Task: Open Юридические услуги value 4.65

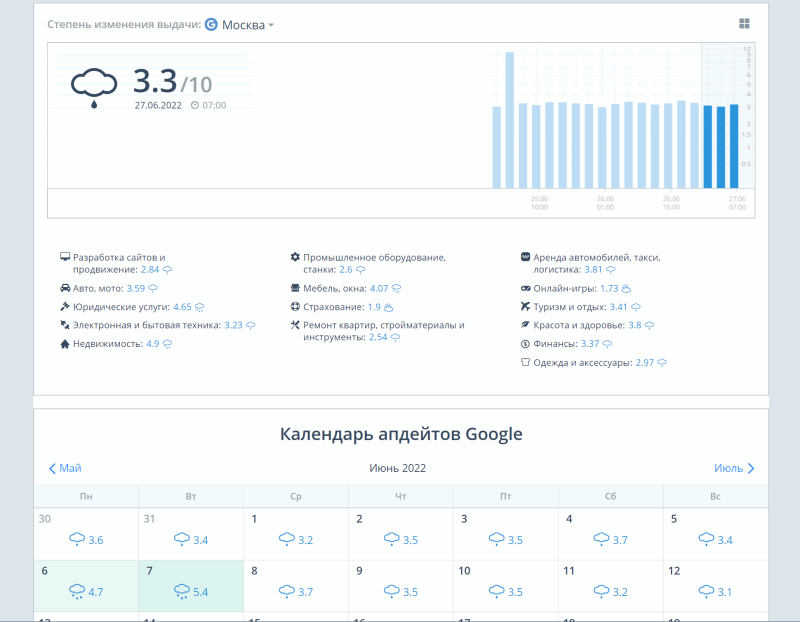Action: point(182,307)
